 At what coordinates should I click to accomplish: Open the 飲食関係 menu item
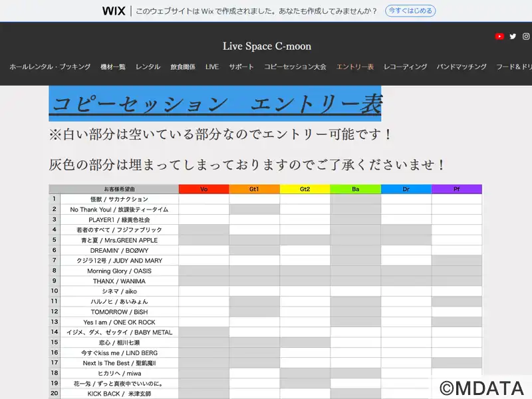pyautogui.click(x=183, y=67)
